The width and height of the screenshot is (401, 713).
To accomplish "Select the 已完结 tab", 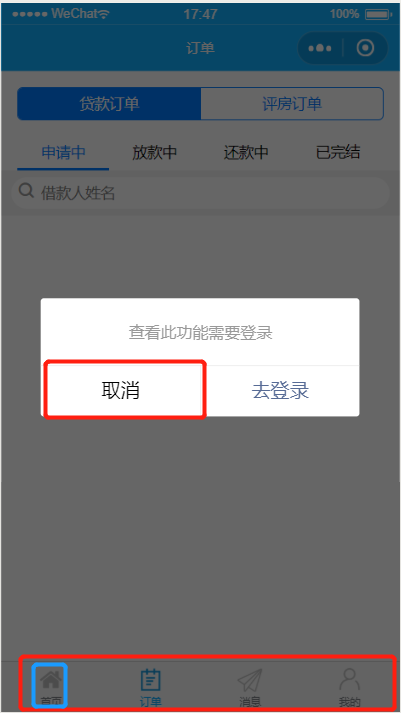I will coord(338,153).
